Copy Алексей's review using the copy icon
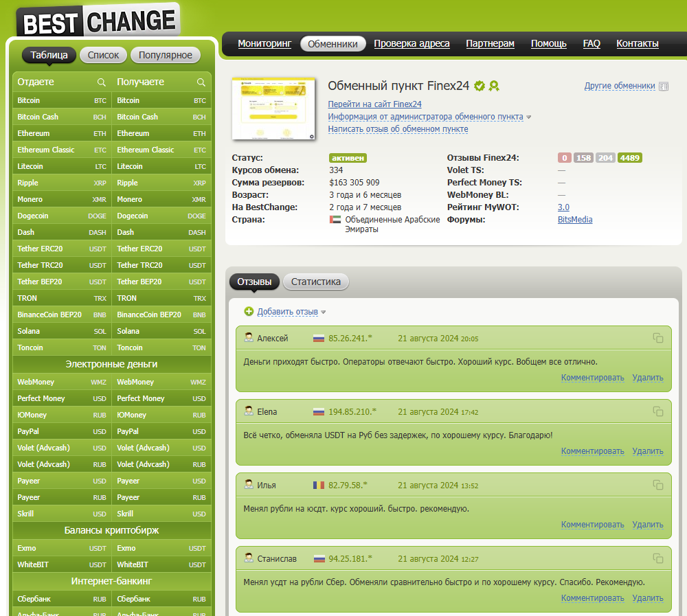The width and height of the screenshot is (687, 616). (658, 338)
